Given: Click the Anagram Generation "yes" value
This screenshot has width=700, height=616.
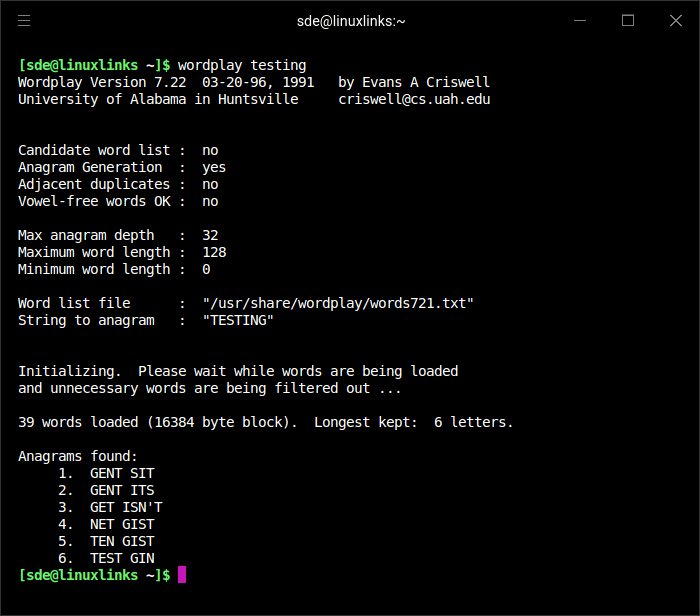Looking at the screenshot, I should coord(214,167).
